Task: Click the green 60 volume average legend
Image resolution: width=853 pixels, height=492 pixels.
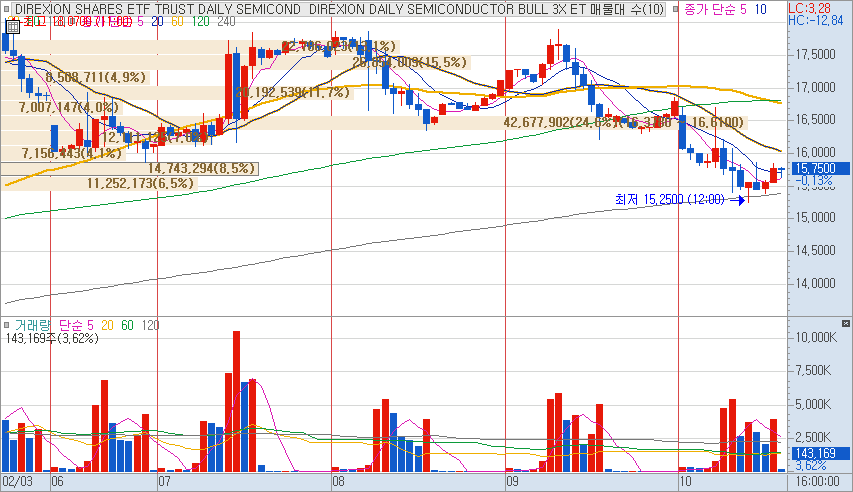Action: (x=127, y=325)
